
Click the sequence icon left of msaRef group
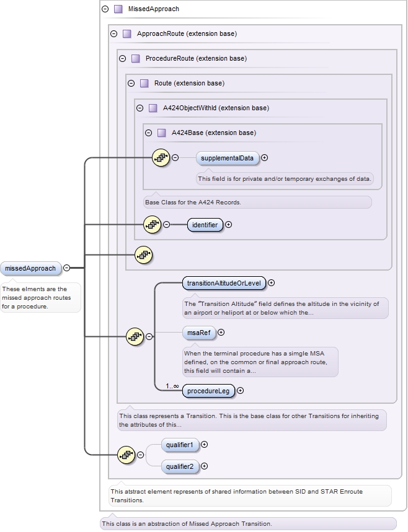pyautogui.click(x=135, y=337)
